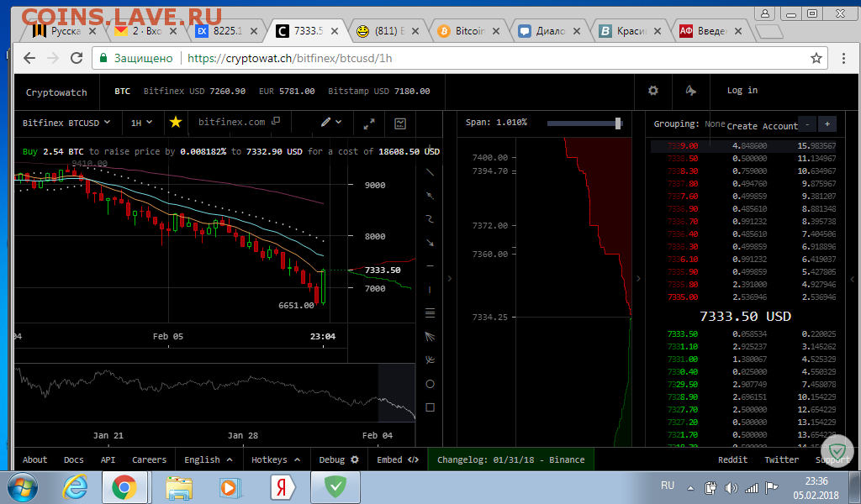Image resolution: width=861 pixels, height=504 pixels.
Task: Open bitfinex.com in external window
Action: (x=240, y=122)
